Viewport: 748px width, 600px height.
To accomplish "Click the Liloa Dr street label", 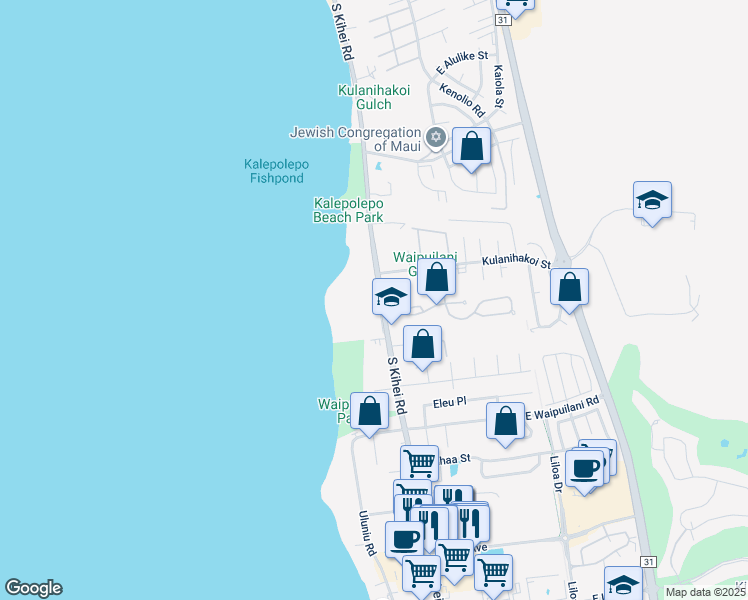I will click(x=556, y=474).
